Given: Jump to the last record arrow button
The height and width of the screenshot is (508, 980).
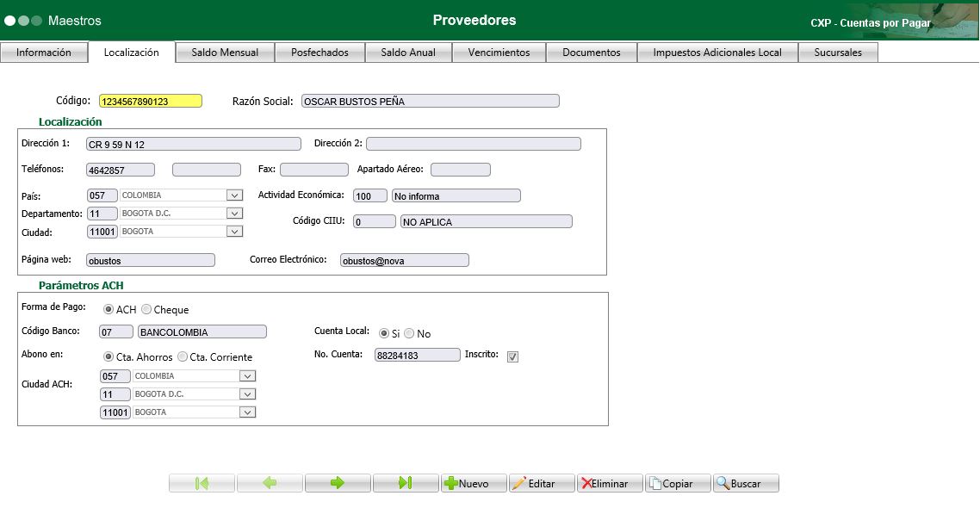Looking at the screenshot, I should click(x=406, y=484).
